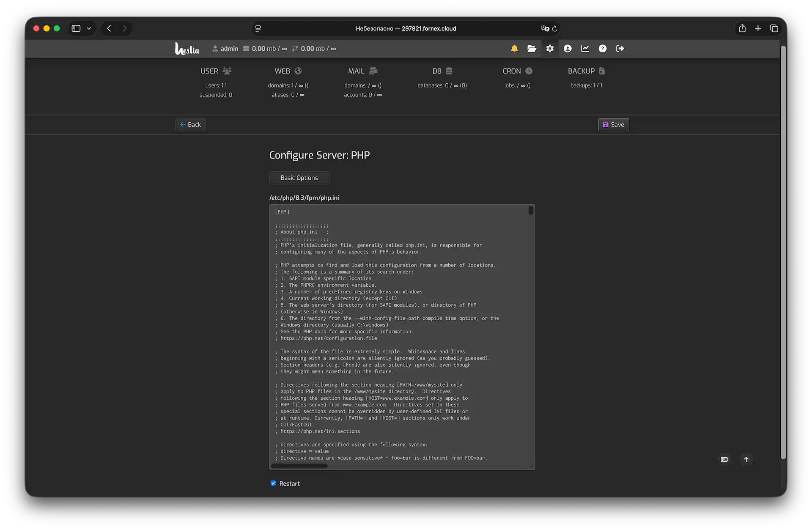The width and height of the screenshot is (812, 530).
Task: Click the textarea resize handle
Action: (531, 466)
